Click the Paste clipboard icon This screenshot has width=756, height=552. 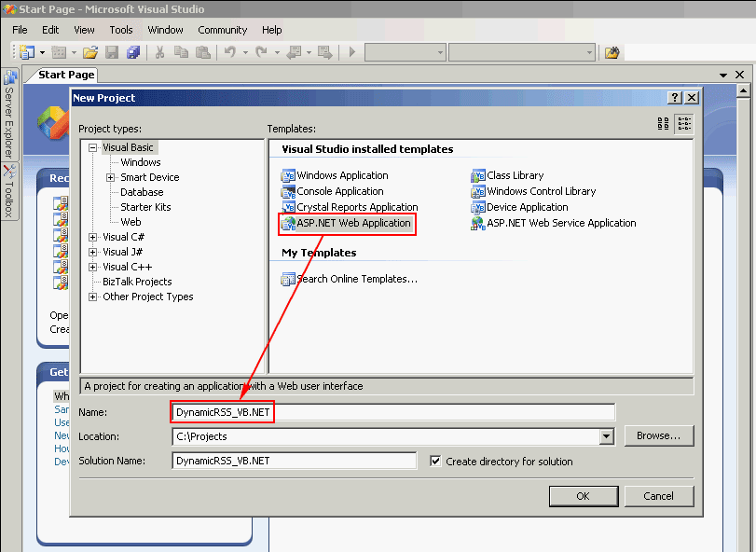click(x=203, y=52)
